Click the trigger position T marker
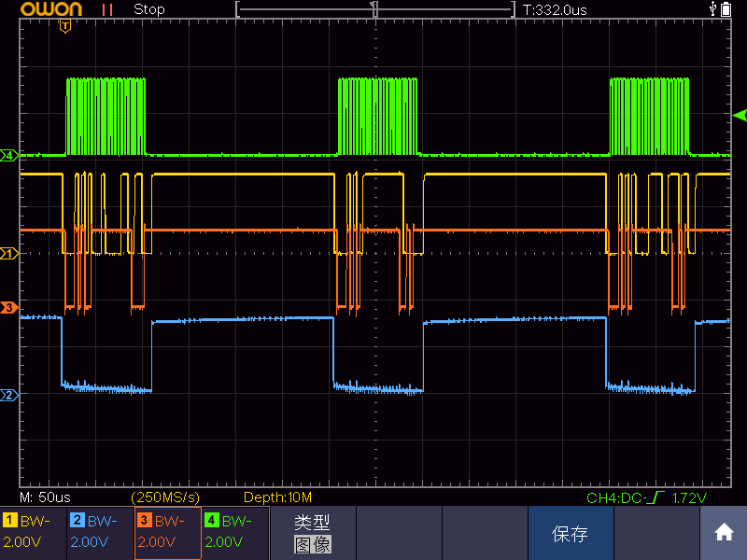 pyautogui.click(x=65, y=26)
